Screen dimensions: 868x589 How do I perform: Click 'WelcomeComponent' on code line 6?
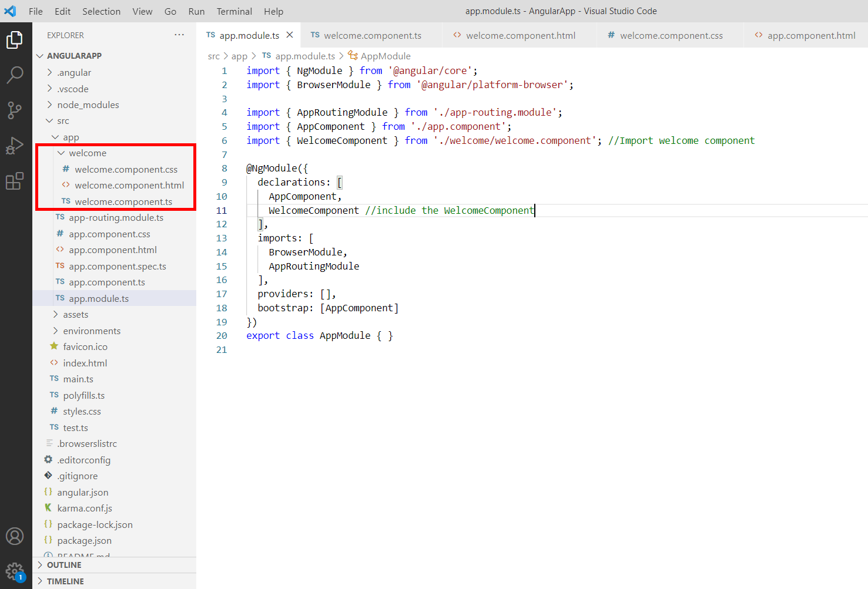point(342,140)
